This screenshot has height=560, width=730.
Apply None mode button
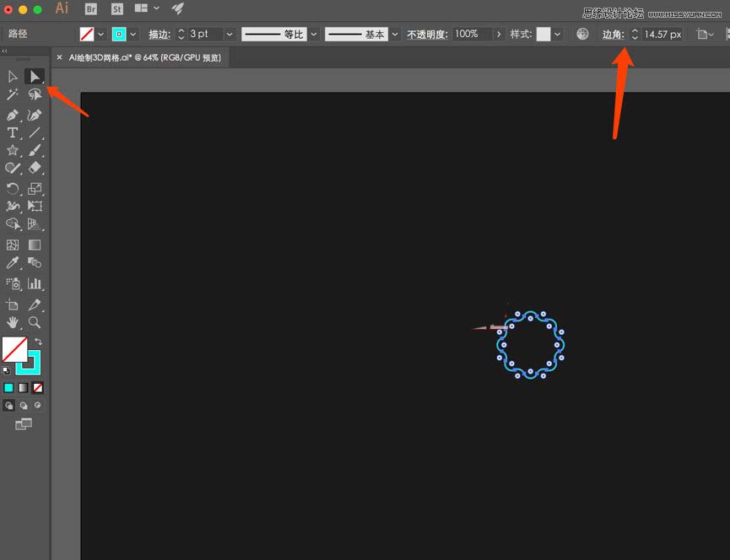38,387
